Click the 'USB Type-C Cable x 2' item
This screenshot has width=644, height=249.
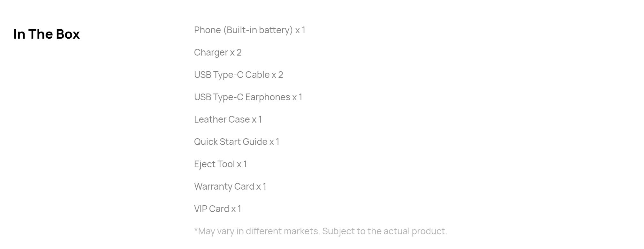(239, 75)
